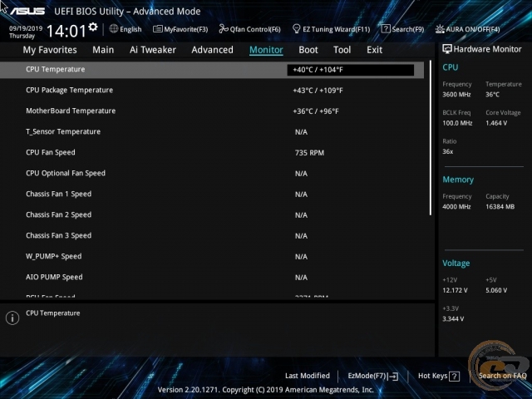Click the CPU Temperature help description text

53,313
